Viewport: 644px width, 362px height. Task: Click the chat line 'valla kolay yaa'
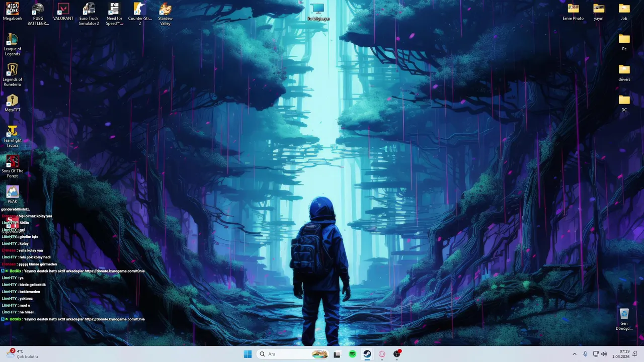31,250
